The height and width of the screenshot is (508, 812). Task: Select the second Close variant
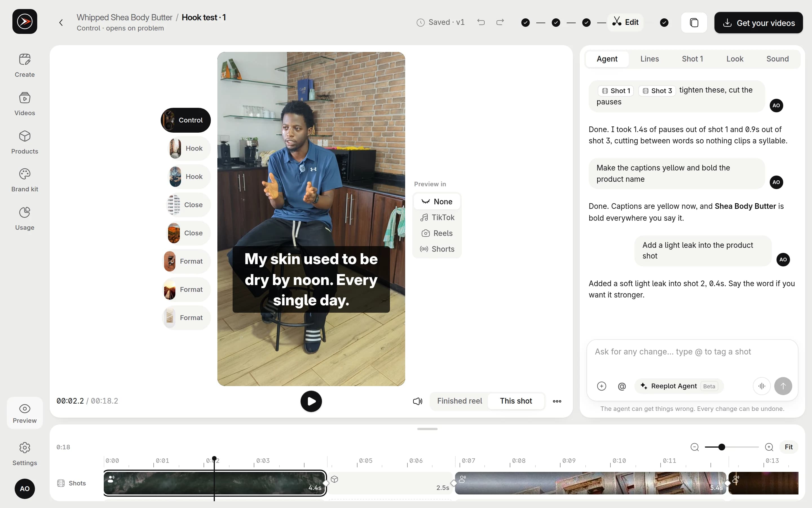188,233
